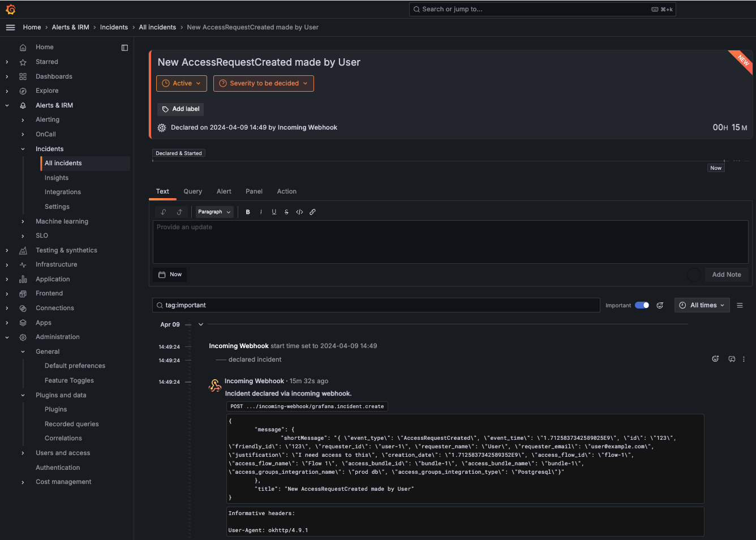Open the Active status dropdown
The height and width of the screenshot is (540, 756).
[x=181, y=83]
